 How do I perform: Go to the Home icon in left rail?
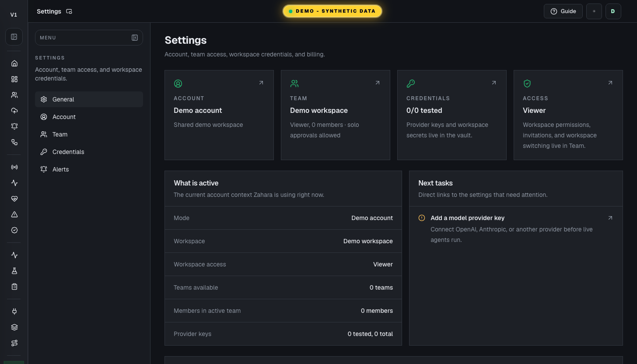14,63
